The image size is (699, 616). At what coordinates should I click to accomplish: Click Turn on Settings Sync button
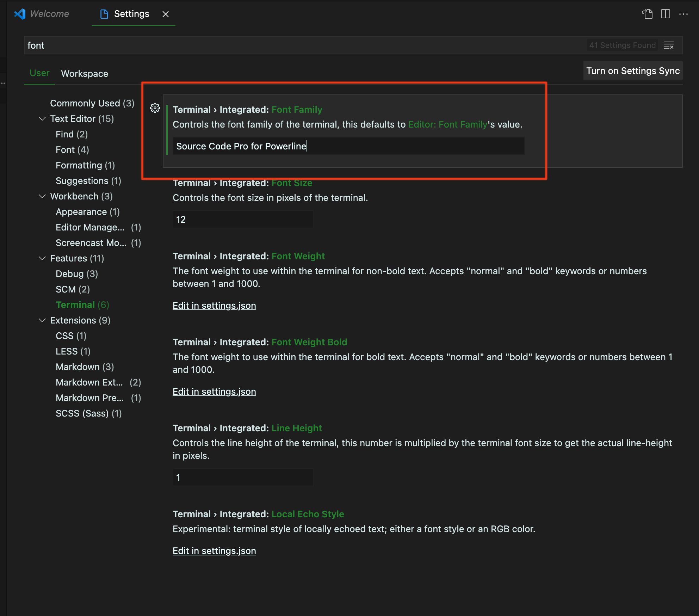632,71
